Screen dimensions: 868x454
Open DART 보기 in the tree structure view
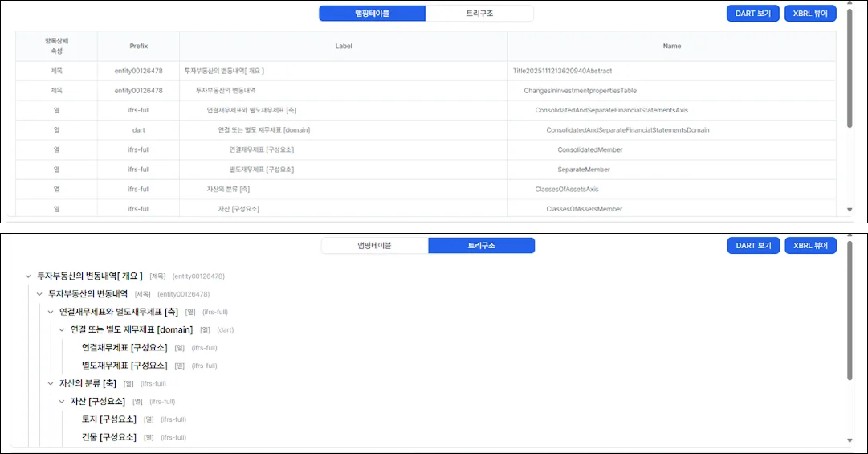pyautogui.click(x=753, y=245)
